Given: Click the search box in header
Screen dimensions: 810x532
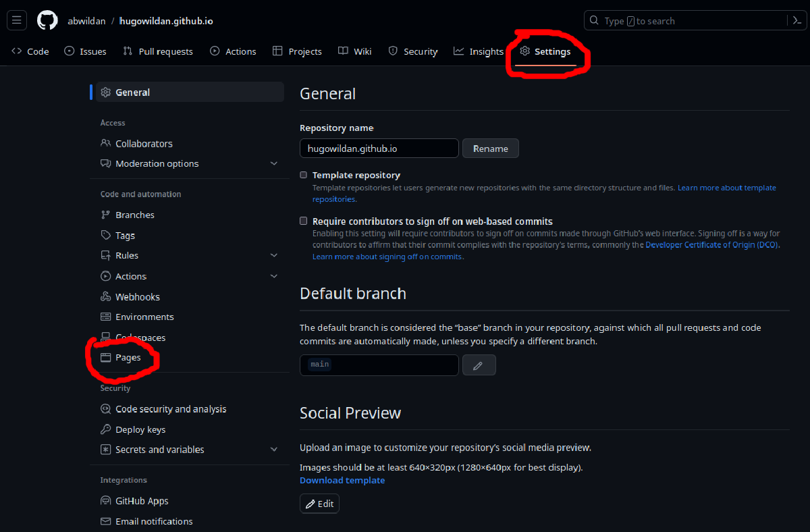Looking at the screenshot, I should coord(684,21).
